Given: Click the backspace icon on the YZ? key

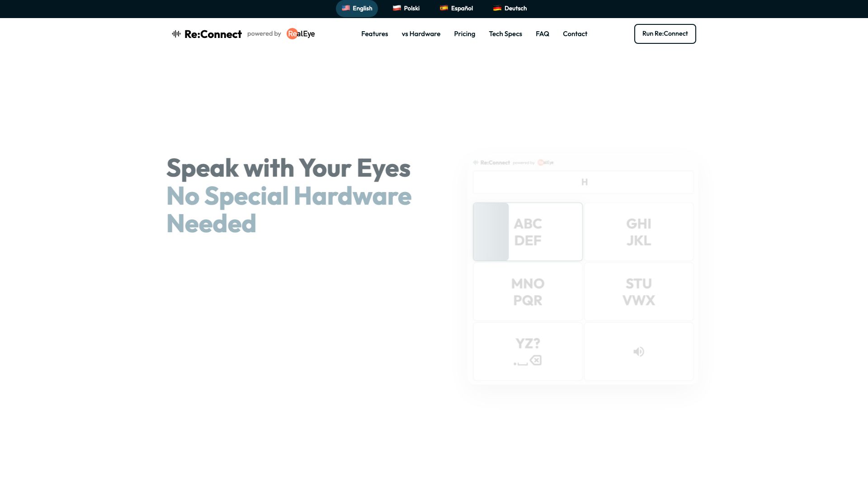Looking at the screenshot, I should [x=535, y=361].
